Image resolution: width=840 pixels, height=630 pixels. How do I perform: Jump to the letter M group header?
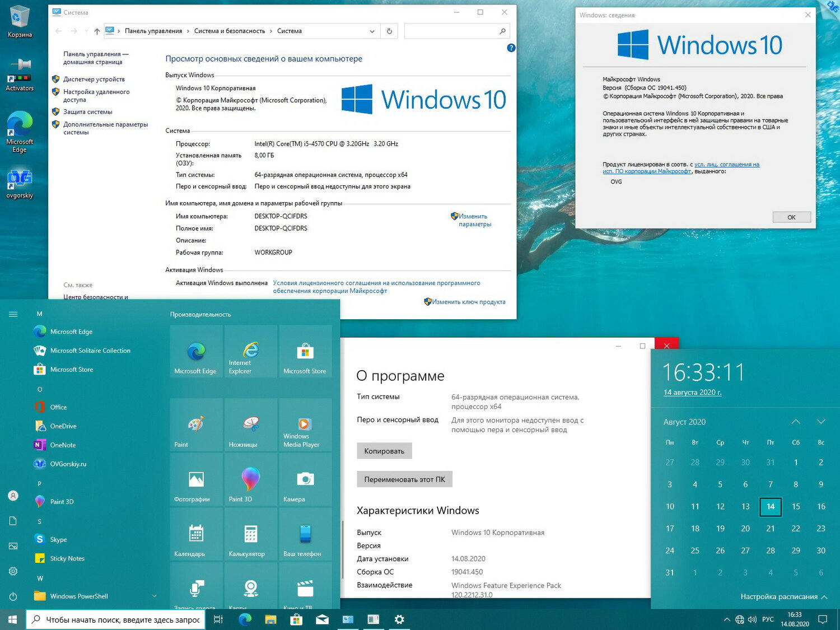[40, 314]
